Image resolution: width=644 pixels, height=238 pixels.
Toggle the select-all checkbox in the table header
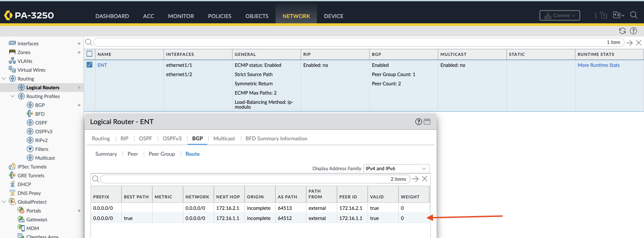click(90, 54)
